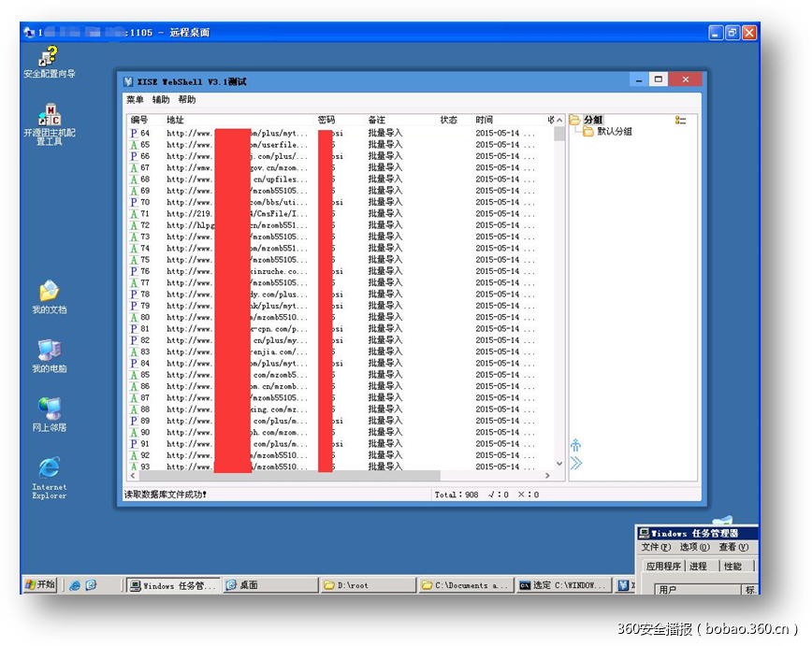Open the 帮助 menu
812x646 pixels.
187,100
